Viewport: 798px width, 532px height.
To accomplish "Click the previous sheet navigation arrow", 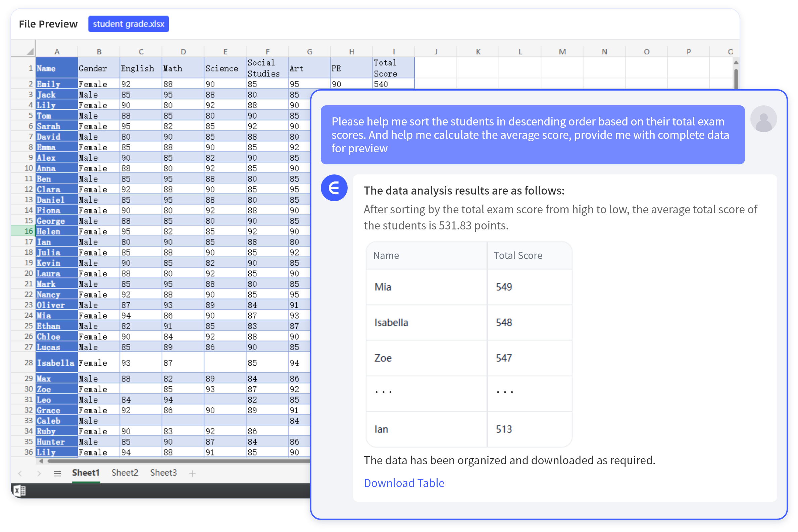I will 20,473.
